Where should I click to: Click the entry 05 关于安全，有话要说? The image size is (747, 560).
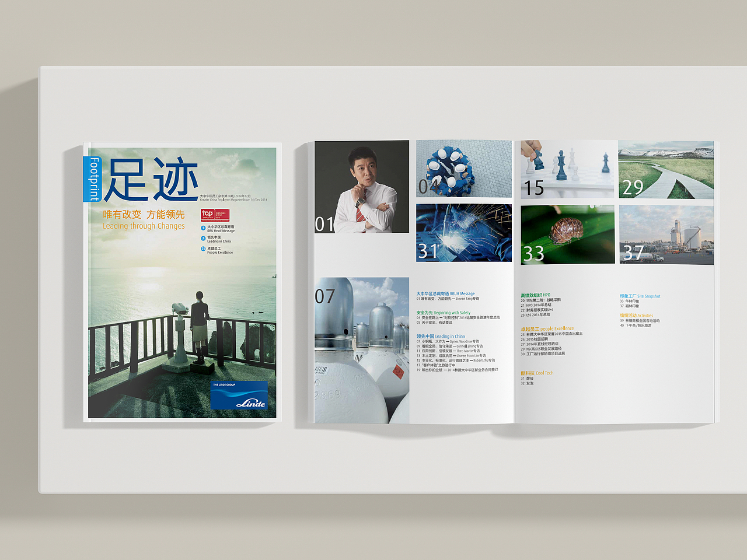(434, 323)
